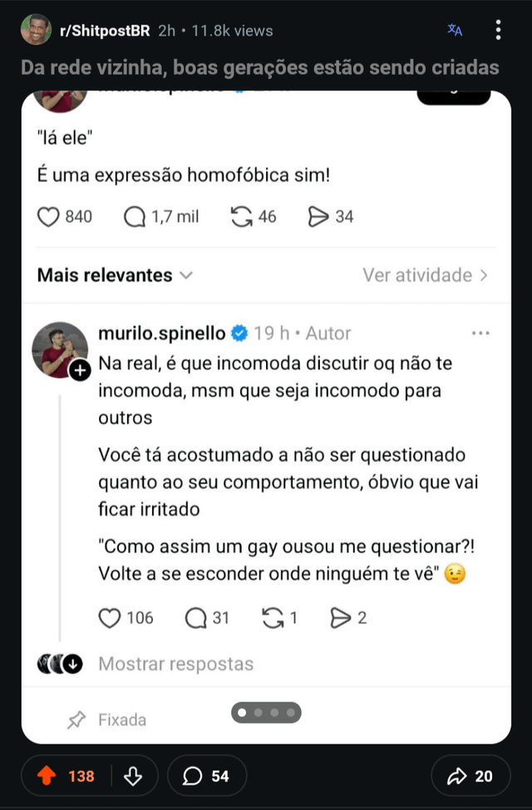Tap the translate post icon
532x810 pixels.
(455, 31)
